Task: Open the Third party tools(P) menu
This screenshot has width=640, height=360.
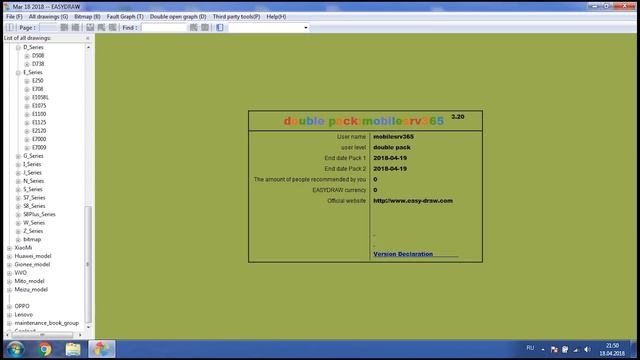Action: pos(236,17)
